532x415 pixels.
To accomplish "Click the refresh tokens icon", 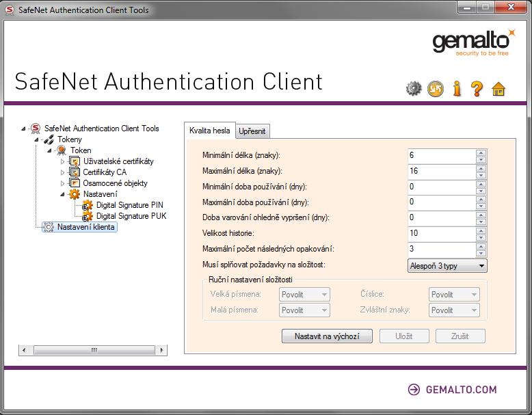I will click(x=436, y=89).
